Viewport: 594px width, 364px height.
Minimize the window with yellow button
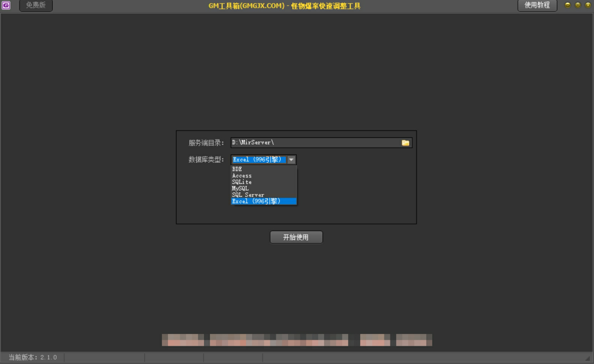point(568,5)
